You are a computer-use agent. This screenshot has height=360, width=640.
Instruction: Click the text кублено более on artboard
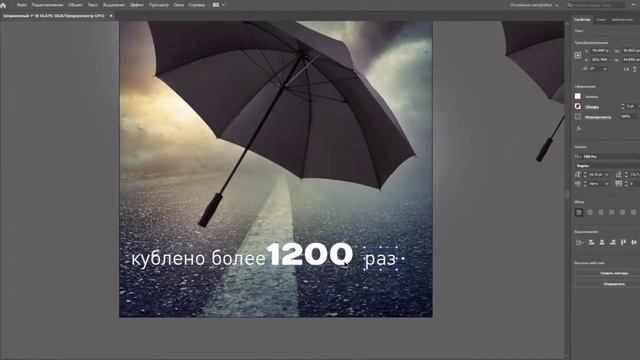(198, 259)
